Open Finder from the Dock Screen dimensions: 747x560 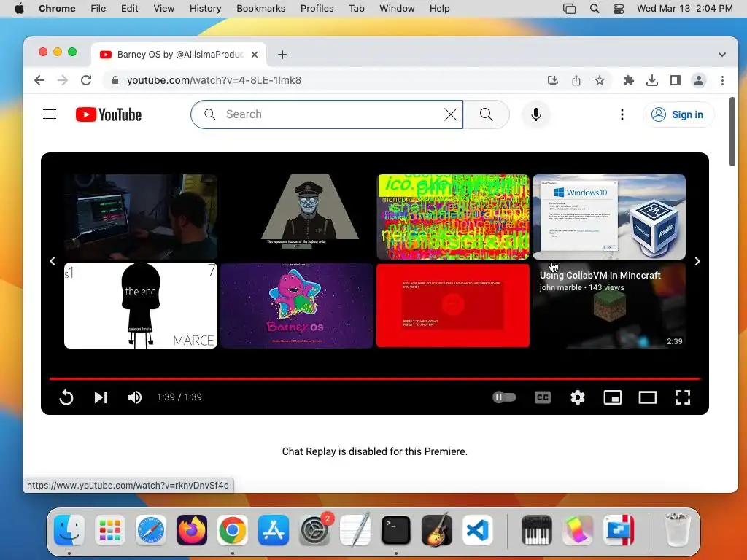[x=69, y=530]
